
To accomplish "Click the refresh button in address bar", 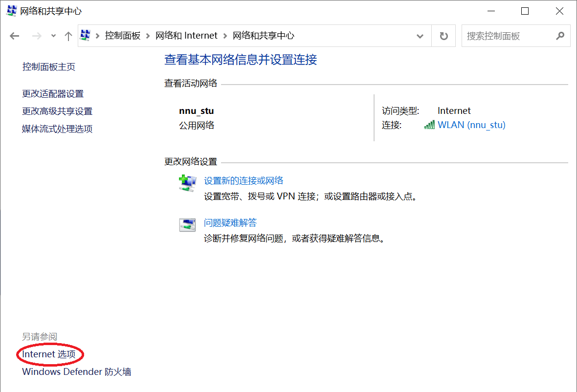I will tap(444, 36).
